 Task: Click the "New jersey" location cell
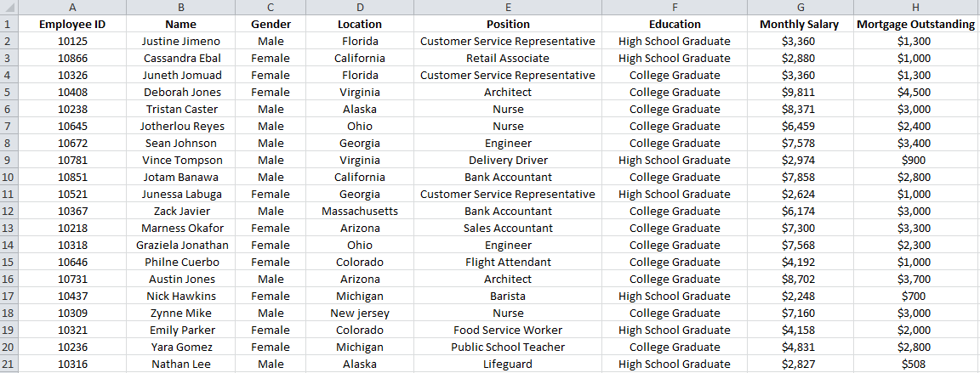point(360,313)
